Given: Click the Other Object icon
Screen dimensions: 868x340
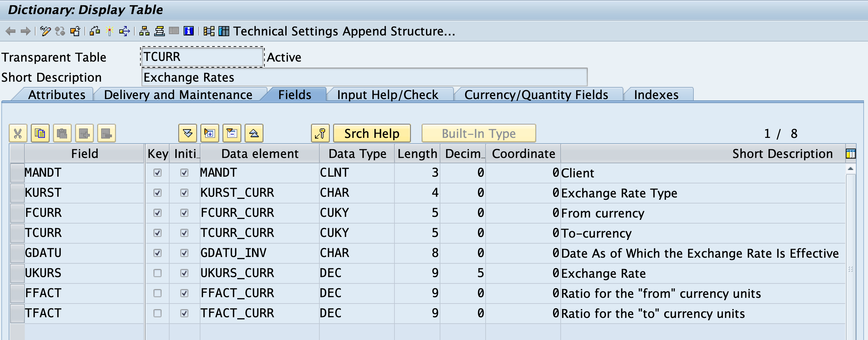Looking at the screenshot, I should [x=75, y=31].
